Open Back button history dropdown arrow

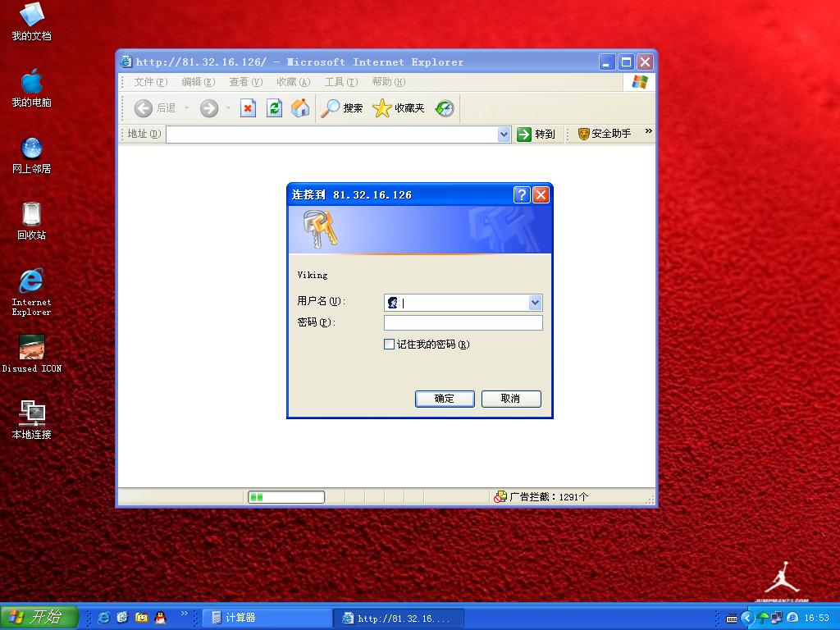[x=186, y=108]
